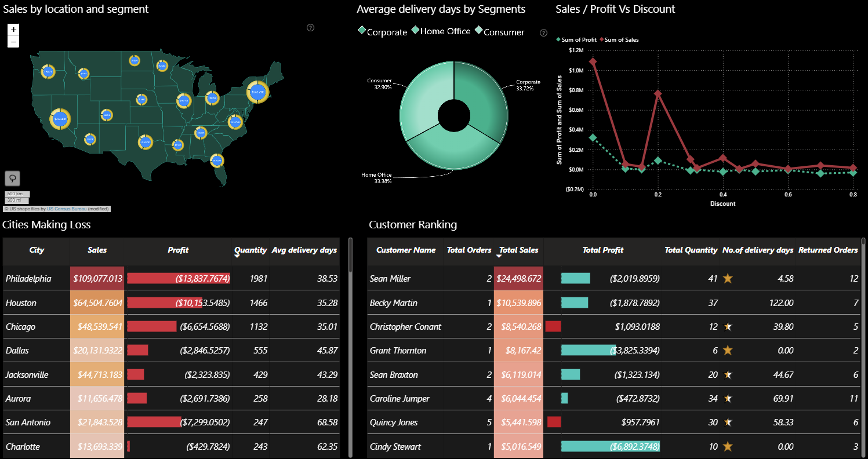
Task: Toggle Sum of Sales legend entry
Action: click(x=619, y=40)
